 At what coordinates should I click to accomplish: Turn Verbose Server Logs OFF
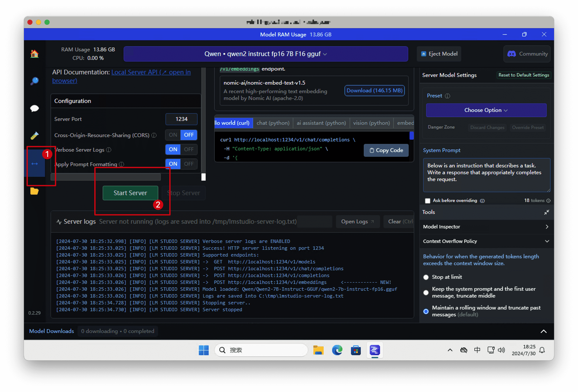coord(189,149)
